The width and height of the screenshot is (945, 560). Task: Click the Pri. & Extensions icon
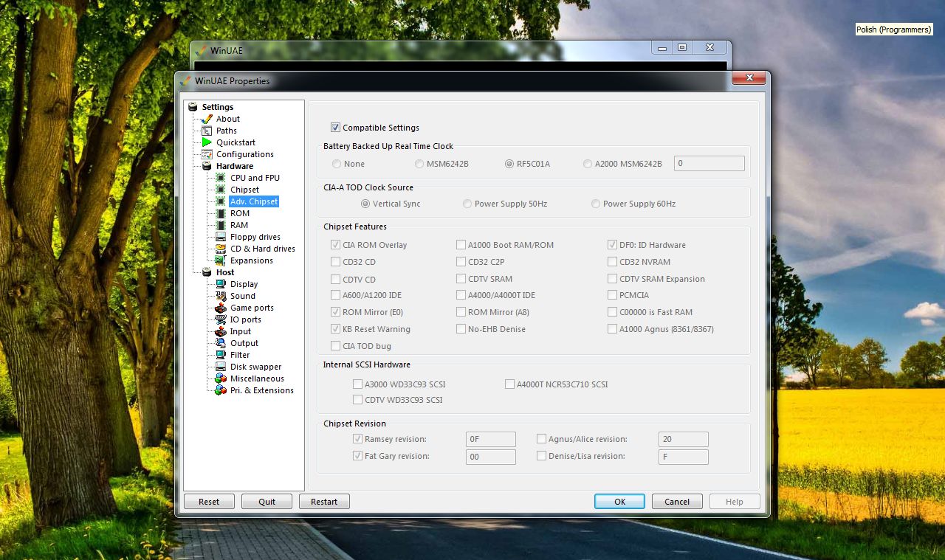coord(221,390)
